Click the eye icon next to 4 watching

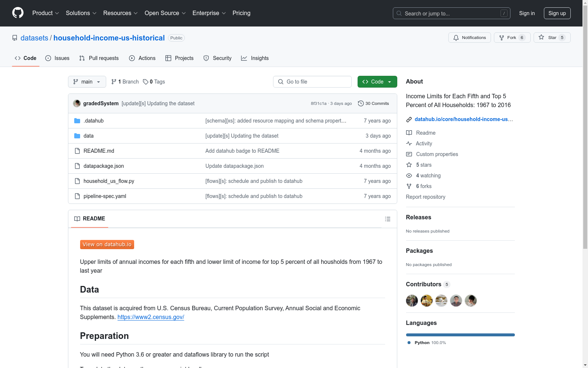point(409,176)
